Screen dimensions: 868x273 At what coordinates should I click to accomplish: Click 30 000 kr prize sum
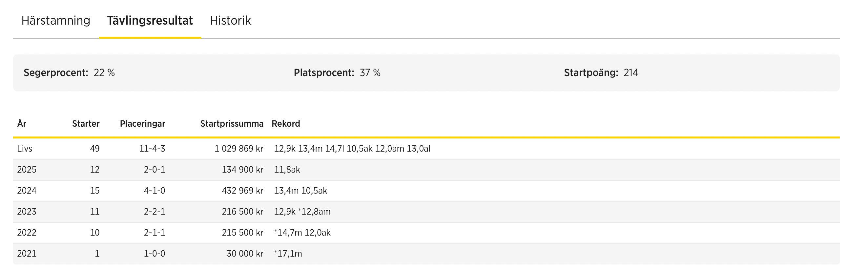pyautogui.click(x=245, y=253)
